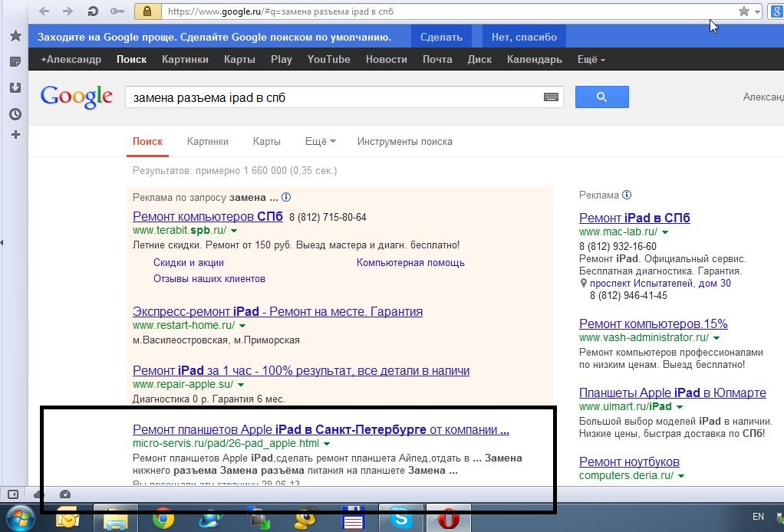
Task: Open '+Александр' in the Google bar
Action: coord(71,60)
